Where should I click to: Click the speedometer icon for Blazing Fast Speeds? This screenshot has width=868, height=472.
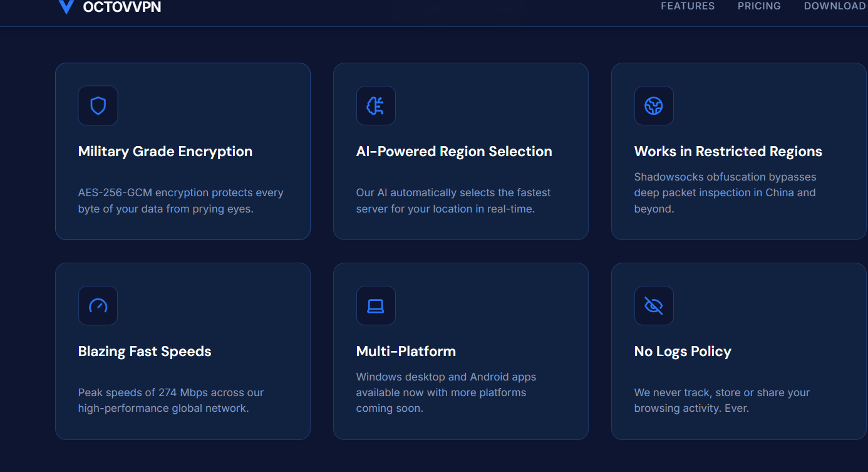coord(98,306)
